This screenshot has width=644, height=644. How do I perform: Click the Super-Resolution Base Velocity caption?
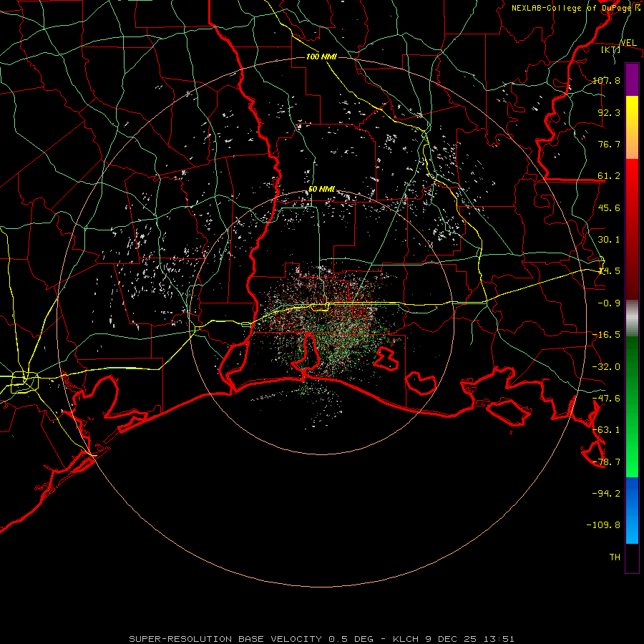point(321,639)
